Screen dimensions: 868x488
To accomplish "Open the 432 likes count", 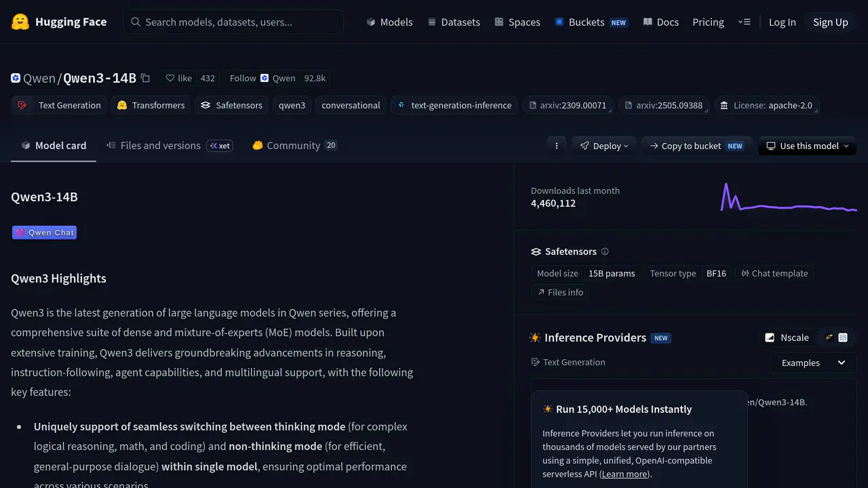I will 208,78.
